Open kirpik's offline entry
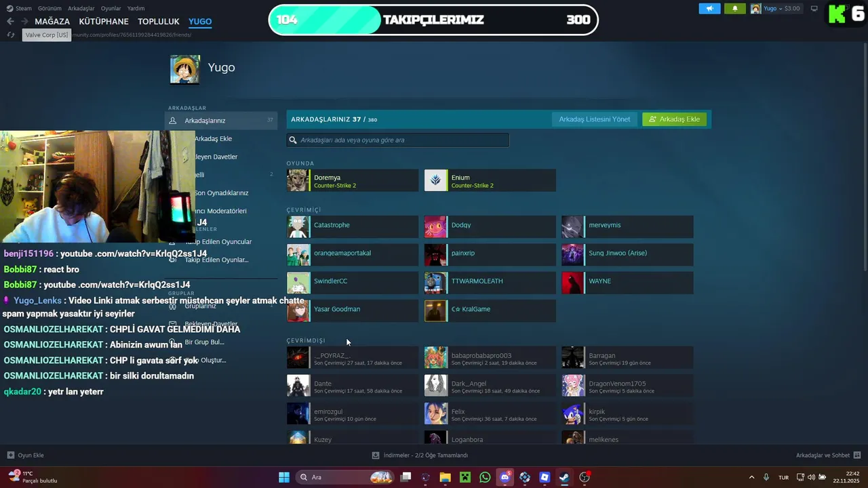This screenshot has height=488, width=868. (627, 413)
